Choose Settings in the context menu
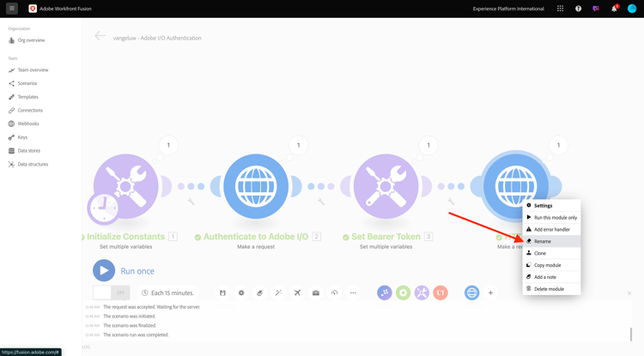 551,206
